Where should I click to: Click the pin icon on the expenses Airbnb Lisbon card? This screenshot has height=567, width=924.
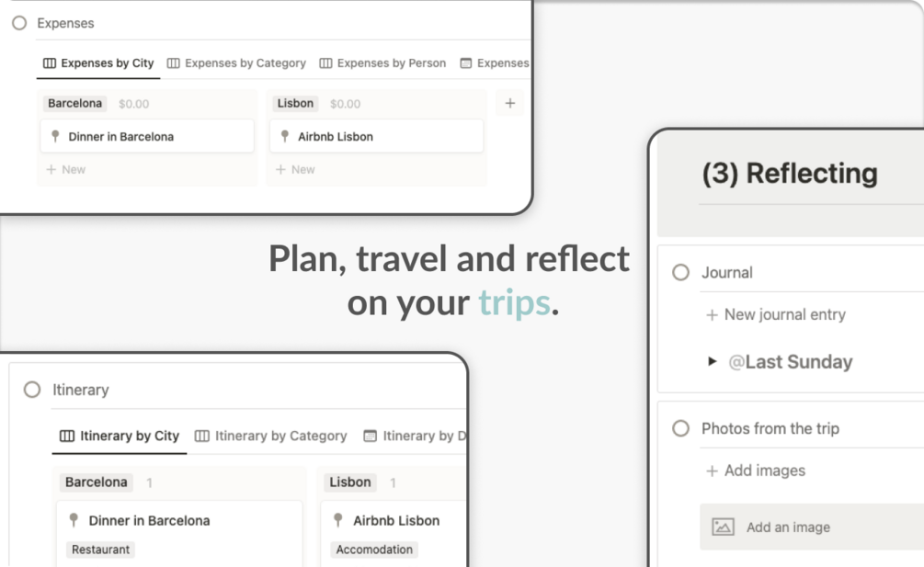coord(285,137)
